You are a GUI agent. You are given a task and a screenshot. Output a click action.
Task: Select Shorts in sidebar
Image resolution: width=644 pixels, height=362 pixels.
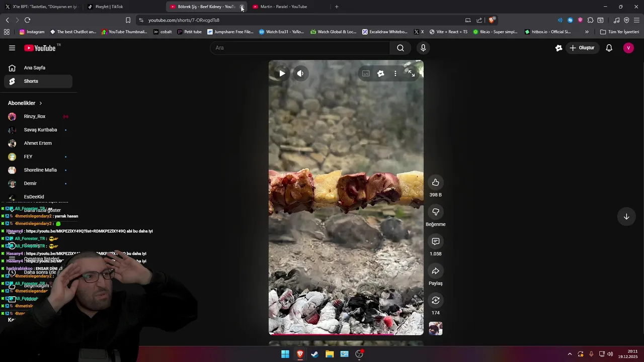[38, 81]
